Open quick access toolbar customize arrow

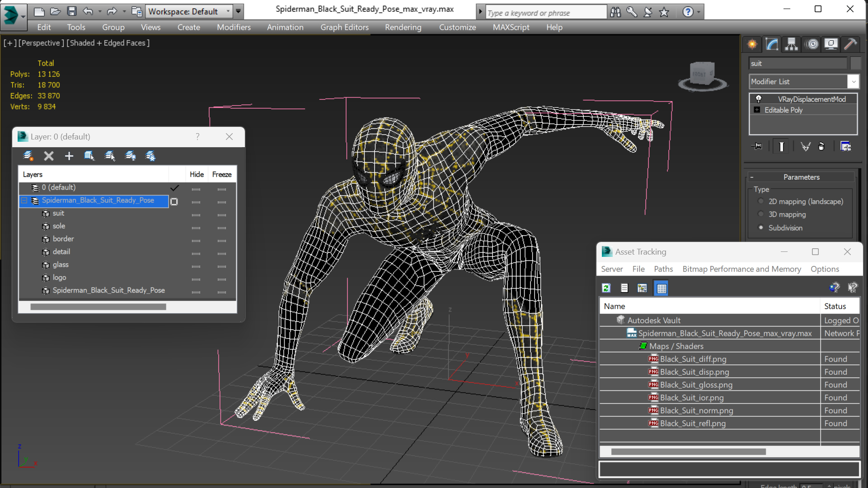point(238,11)
